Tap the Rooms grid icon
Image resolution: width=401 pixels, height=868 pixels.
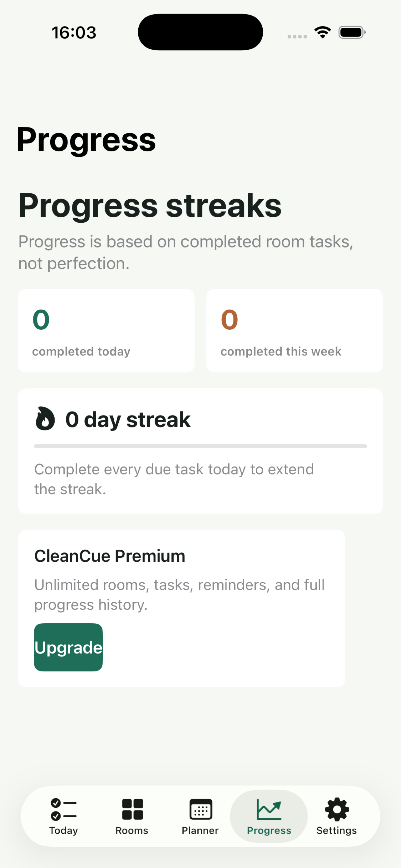(x=132, y=809)
